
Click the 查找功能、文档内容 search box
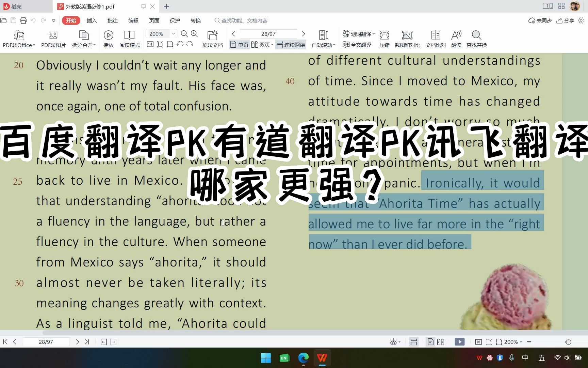click(241, 21)
